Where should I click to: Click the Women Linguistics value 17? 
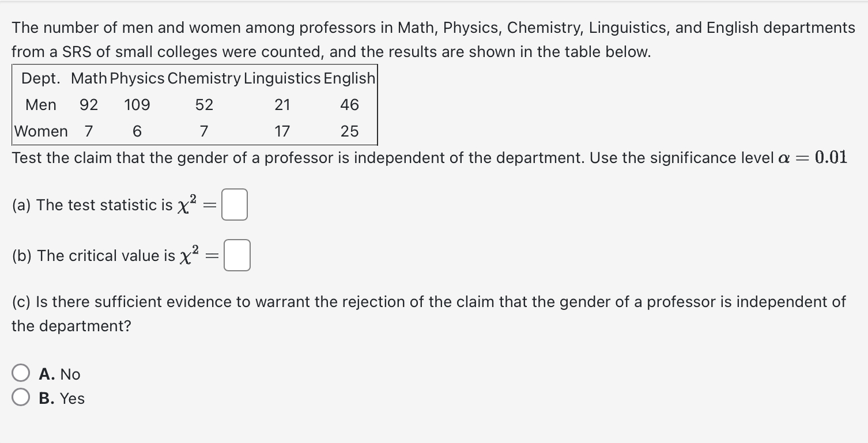click(282, 131)
